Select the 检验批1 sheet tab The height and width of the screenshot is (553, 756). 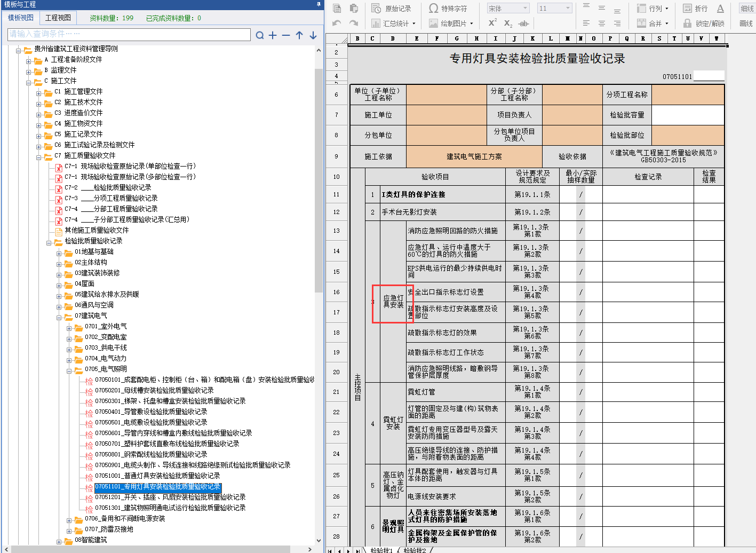382,550
